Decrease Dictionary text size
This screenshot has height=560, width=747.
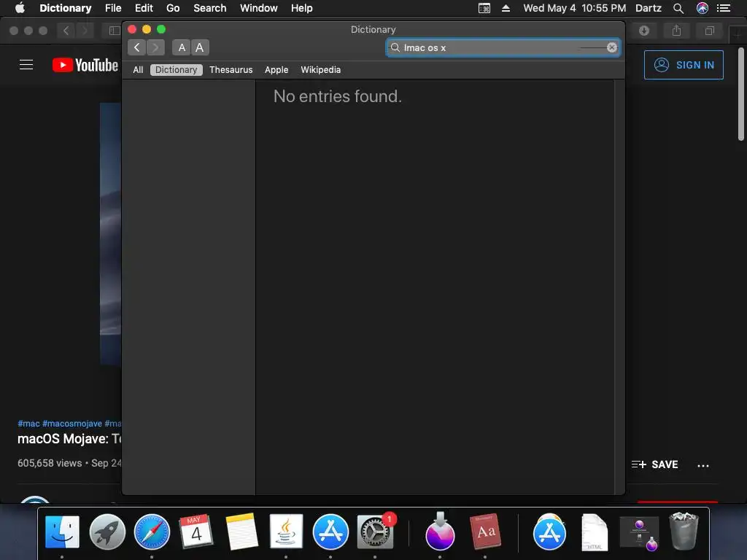tap(182, 47)
